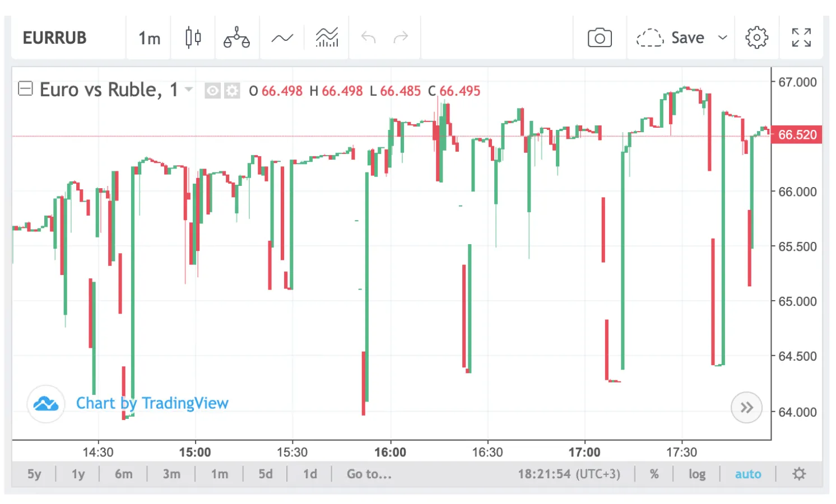Image resolution: width=836 pixels, height=504 pixels.
Task: Select the 1m date range at bottom
Action: pos(220,474)
